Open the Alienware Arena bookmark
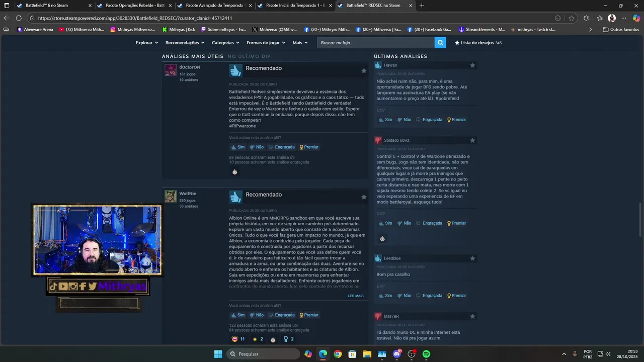Image resolution: width=644 pixels, height=362 pixels. pos(35,30)
